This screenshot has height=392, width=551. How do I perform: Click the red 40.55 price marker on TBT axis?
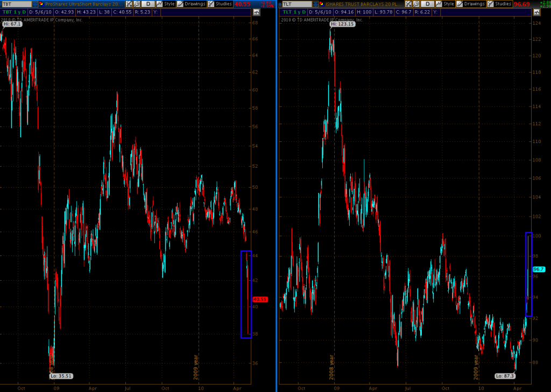(x=259, y=299)
